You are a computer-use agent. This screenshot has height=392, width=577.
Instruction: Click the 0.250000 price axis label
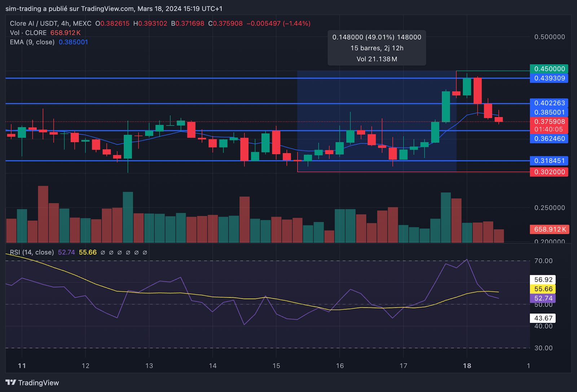coord(550,208)
